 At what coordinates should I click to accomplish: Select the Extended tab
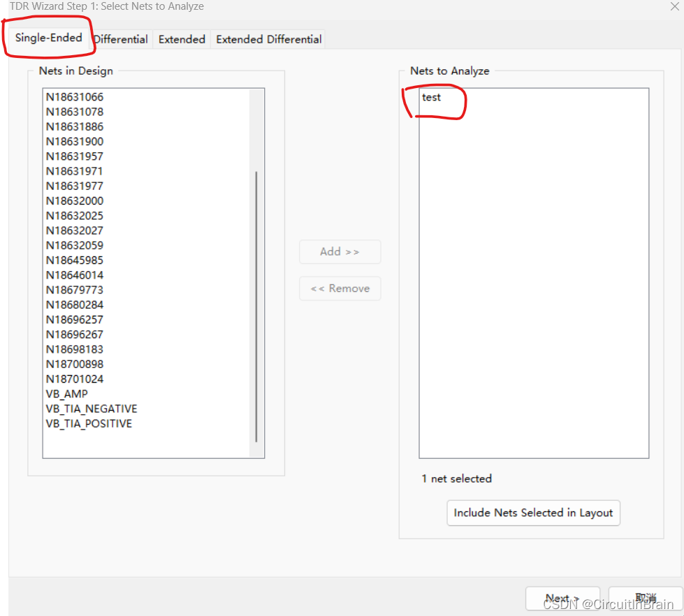182,39
